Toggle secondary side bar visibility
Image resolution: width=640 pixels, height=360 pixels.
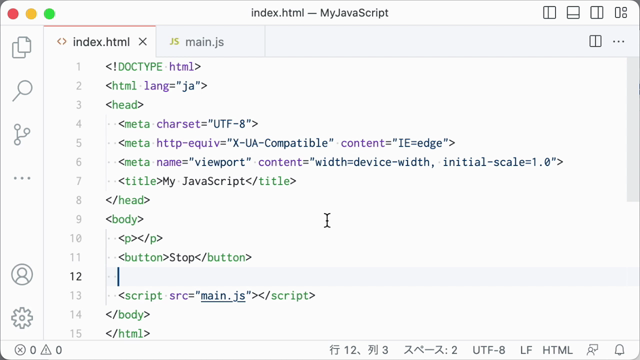click(x=597, y=13)
